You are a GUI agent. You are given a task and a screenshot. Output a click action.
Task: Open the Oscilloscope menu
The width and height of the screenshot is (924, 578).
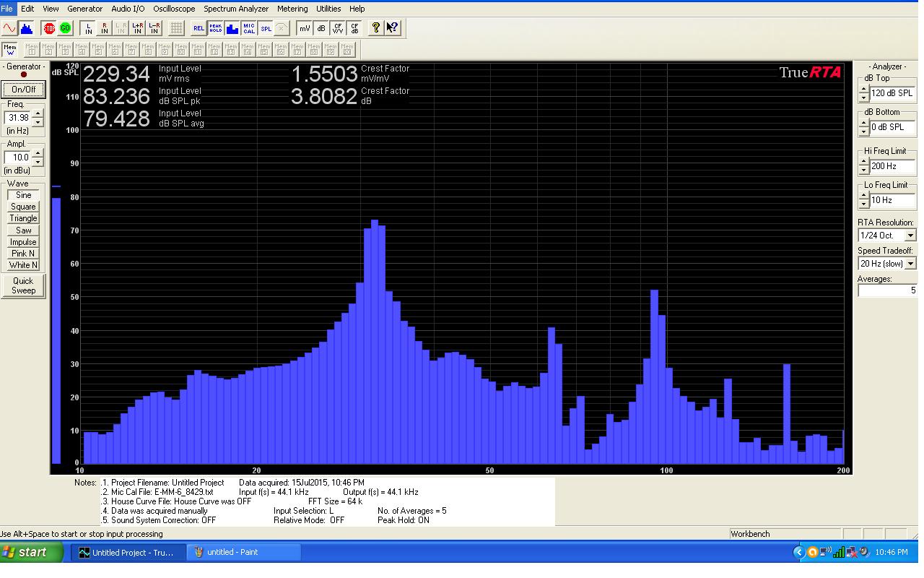point(174,9)
